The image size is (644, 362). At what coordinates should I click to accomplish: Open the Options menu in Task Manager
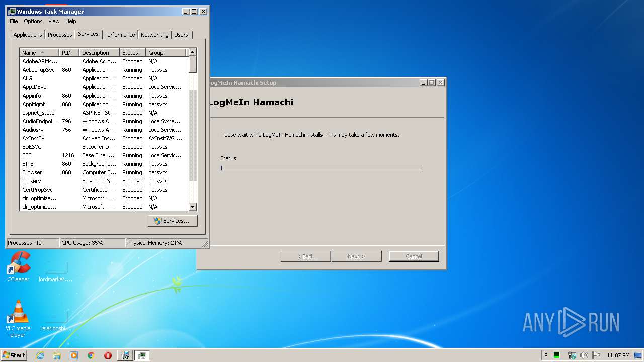33,21
